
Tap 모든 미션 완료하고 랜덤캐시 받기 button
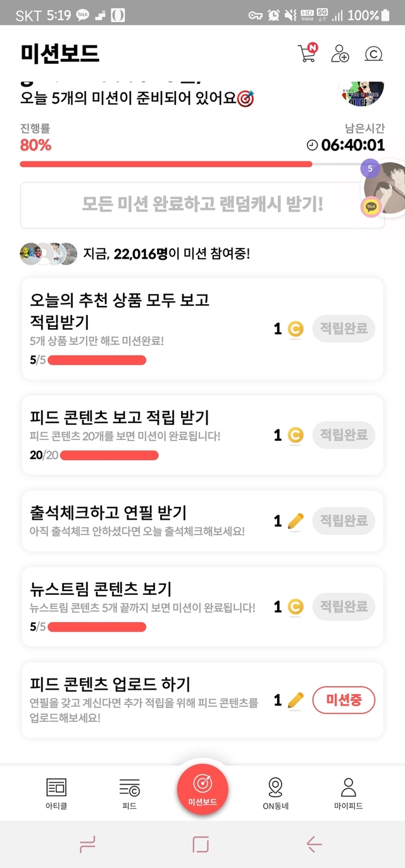[202, 205]
